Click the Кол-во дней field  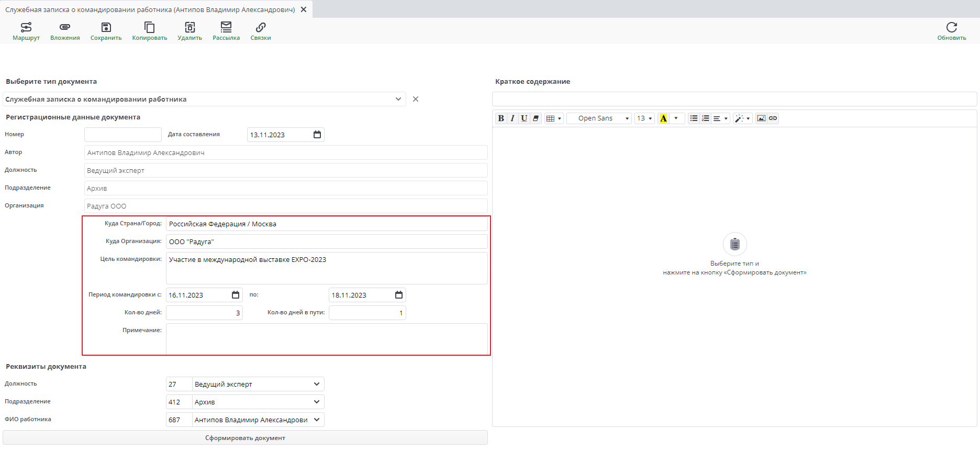[x=204, y=313]
